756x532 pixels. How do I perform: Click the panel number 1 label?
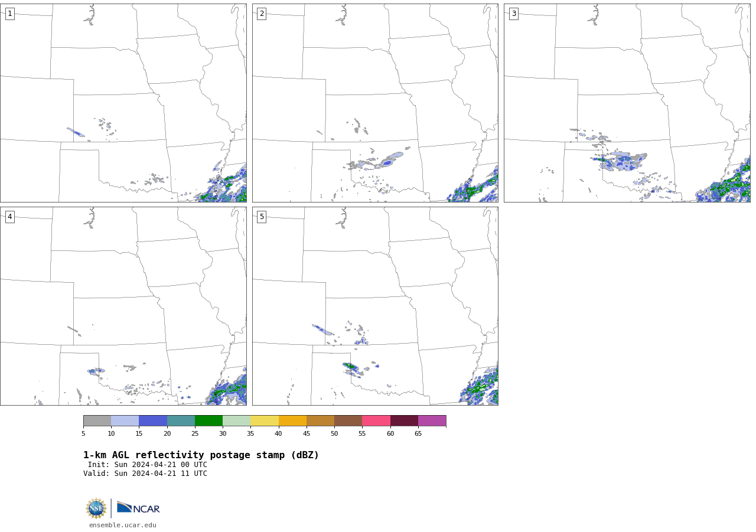point(9,14)
